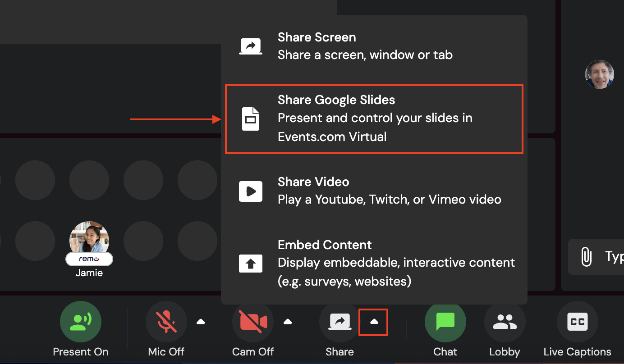Pick Share Video to play a video
Image resolution: width=624 pixels, height=364 pixels.
pos(374,191)
